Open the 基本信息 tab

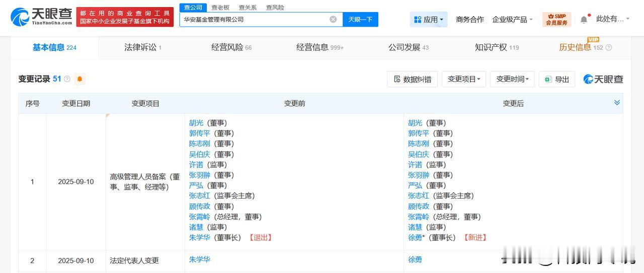point(54,47)
